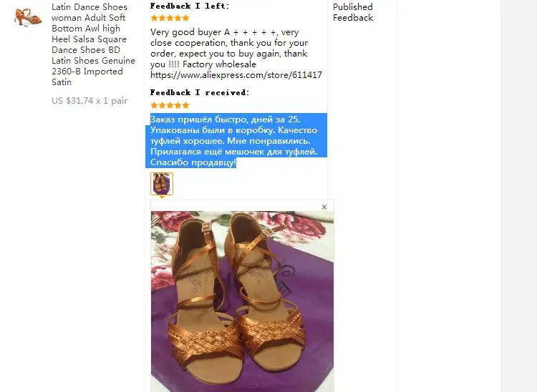Click the 'Спасибо продавцу!' line of the review
This screenshot has width=537, height=392.
193,162
